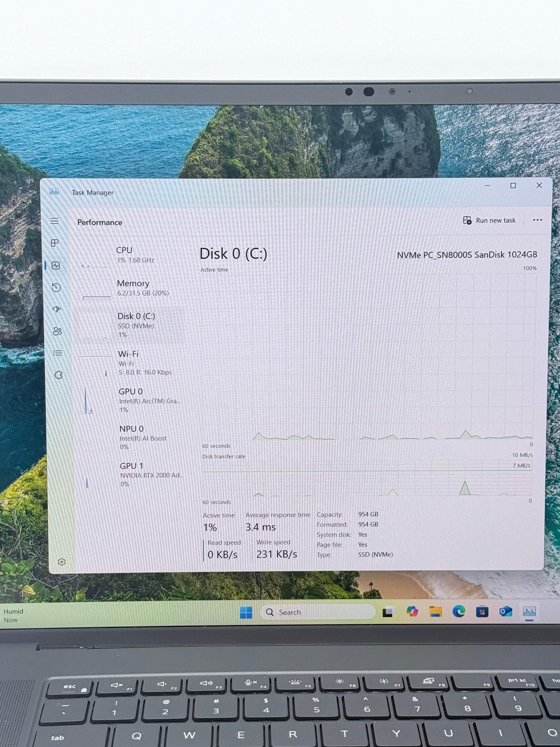Open Outlook from the taskbar
Image resolution: width=560 pixels, height=747 pixels.
coord(506,611)
